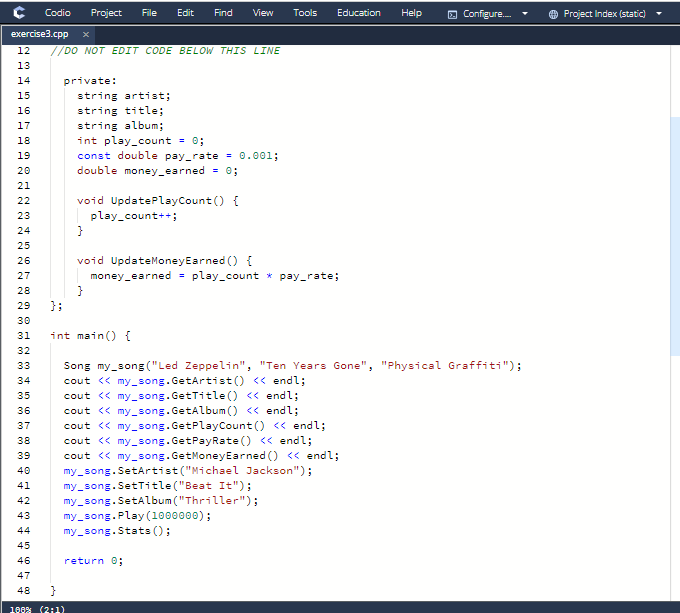Click SetAlbum("Thriller") line
Image resolution: width=680 pixels, height=613 pixels.
pyautogui.click(x=161, y=501)
